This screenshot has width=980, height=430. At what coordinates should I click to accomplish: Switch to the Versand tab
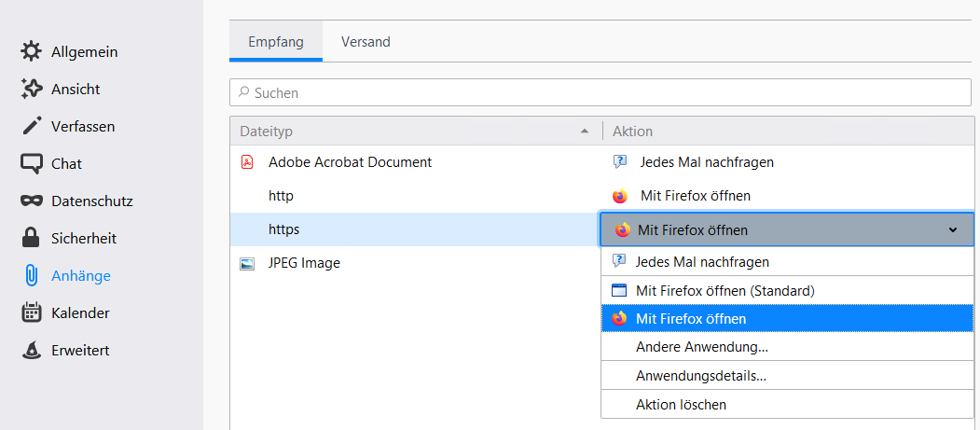(366, 42)
